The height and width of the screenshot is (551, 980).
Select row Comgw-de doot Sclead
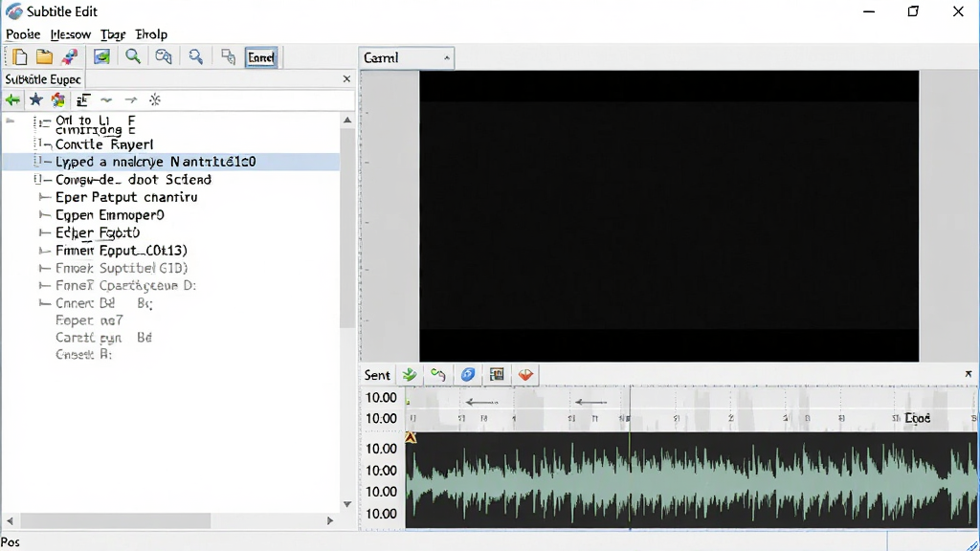pos(133,180)
